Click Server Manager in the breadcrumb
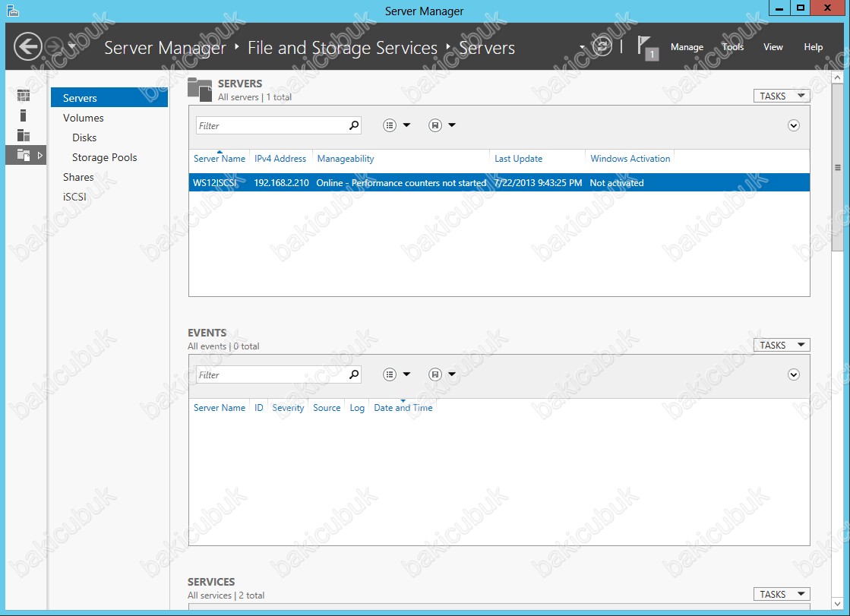Image resolution: width=850 pixels, height=616 pixels. click(x=165, y=48)
